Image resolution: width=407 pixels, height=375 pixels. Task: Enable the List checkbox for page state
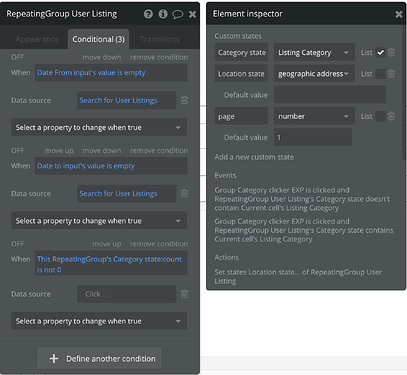click(x=380, y=116)
